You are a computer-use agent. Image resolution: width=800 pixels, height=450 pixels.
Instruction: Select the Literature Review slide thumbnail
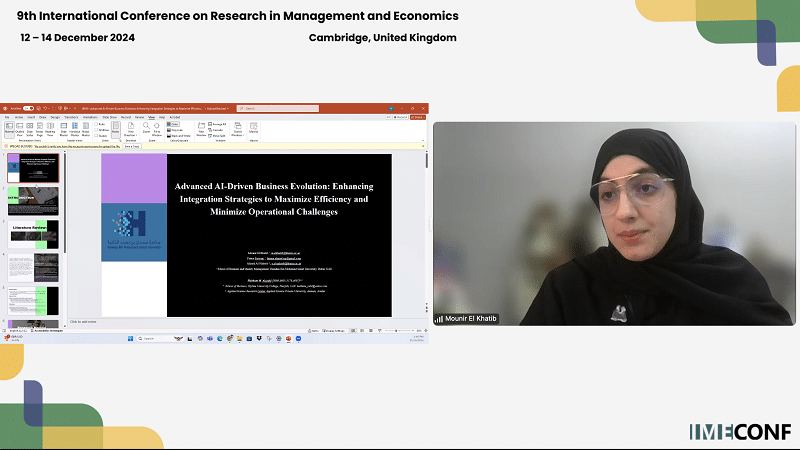tap(33, 234)
